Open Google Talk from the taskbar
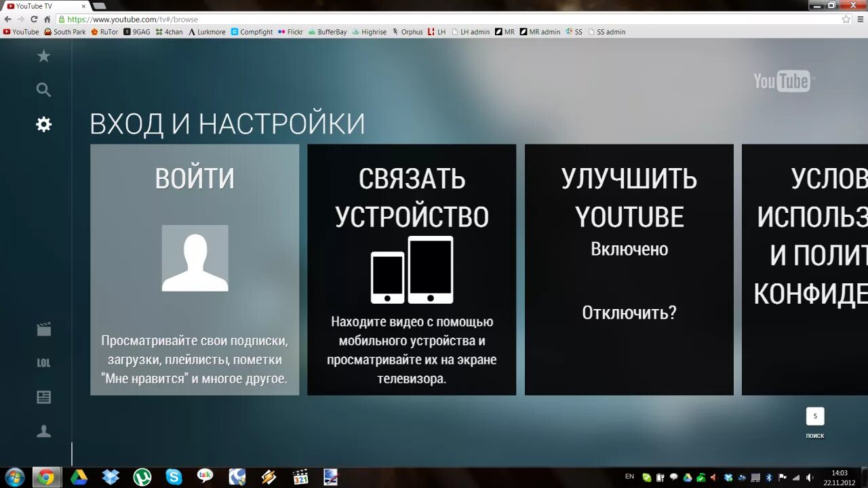 [x=205, y=477]
